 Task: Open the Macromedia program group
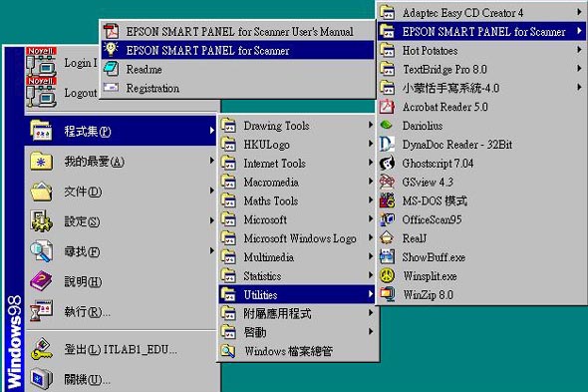[x=297, y=182]
